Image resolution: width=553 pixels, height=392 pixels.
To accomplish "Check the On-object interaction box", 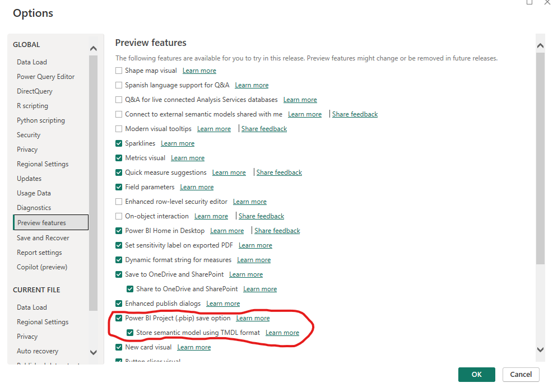I will pyautogui.click(x=119, y=216).
